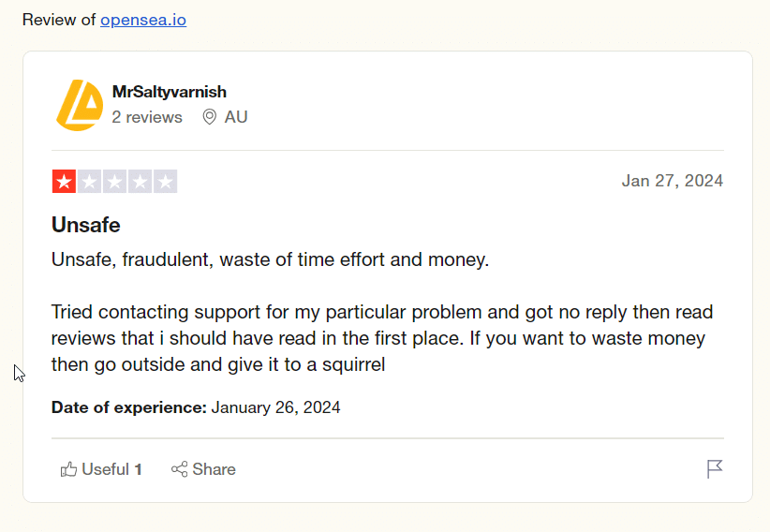Open the 'Unsafe' review title
This screenshot has height=532, width=770.
coord(86,225)
